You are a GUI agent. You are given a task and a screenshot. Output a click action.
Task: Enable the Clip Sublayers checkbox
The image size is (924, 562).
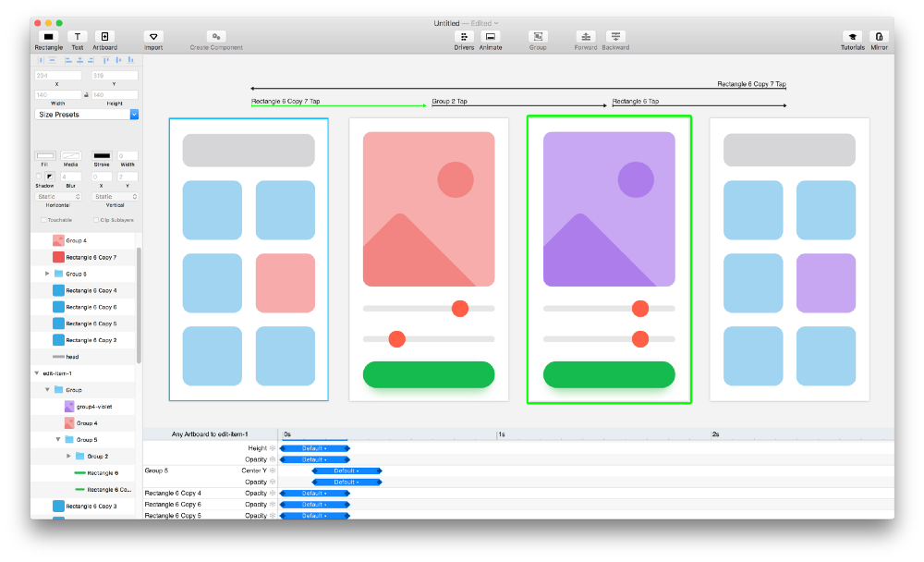pos(96,220)
